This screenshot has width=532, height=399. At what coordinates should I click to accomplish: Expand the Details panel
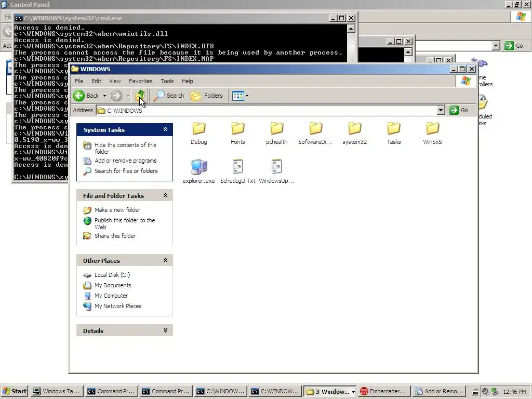point(165,330)
